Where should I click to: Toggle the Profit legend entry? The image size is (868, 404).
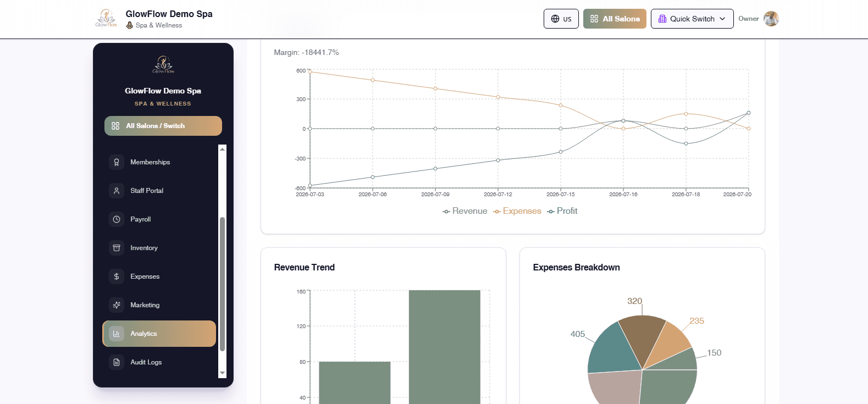[562, 211]
